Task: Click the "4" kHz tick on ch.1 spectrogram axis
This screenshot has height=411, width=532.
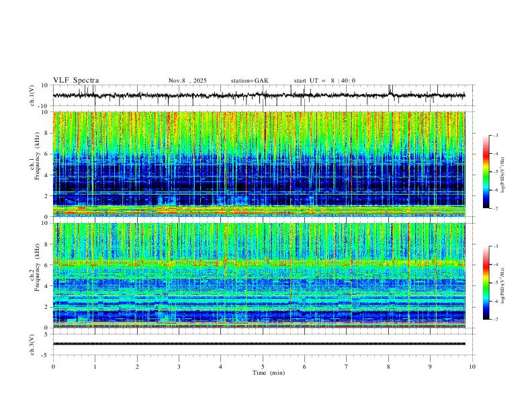Action: click(46, 175)
